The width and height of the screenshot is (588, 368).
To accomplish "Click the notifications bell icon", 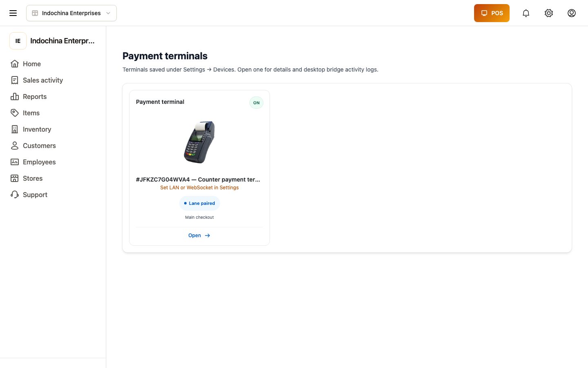I will [526, 13].
